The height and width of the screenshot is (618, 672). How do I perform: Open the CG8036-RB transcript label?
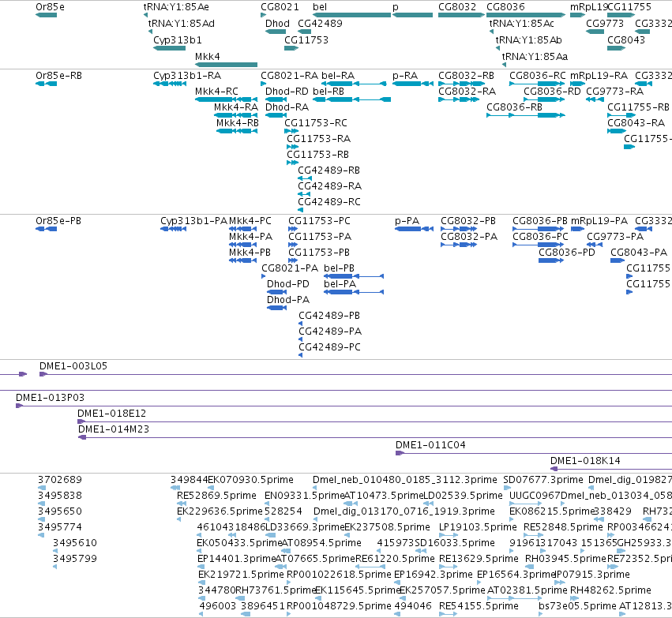coord(514,107)
